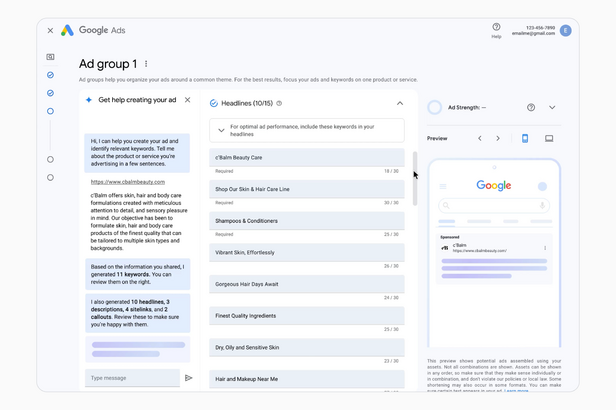Click the c'Balm sponsored ad favicon

[x=445, y=248]
